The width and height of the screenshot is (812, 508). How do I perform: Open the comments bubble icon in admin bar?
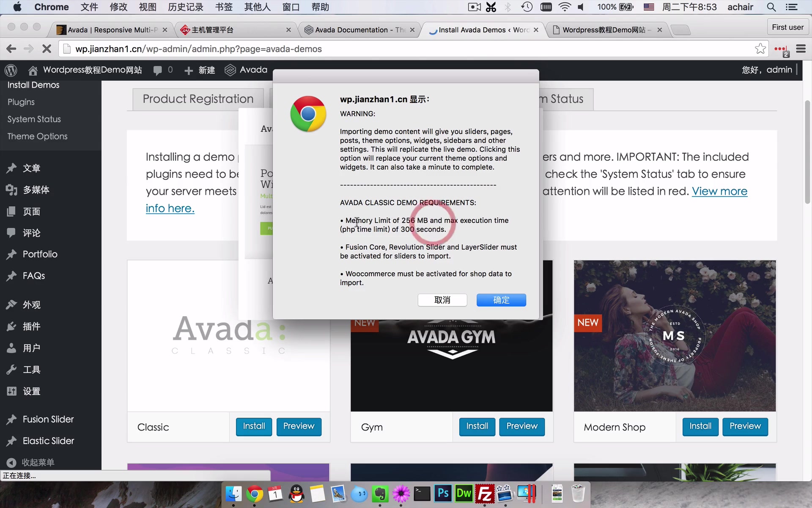tap(158, 70)
